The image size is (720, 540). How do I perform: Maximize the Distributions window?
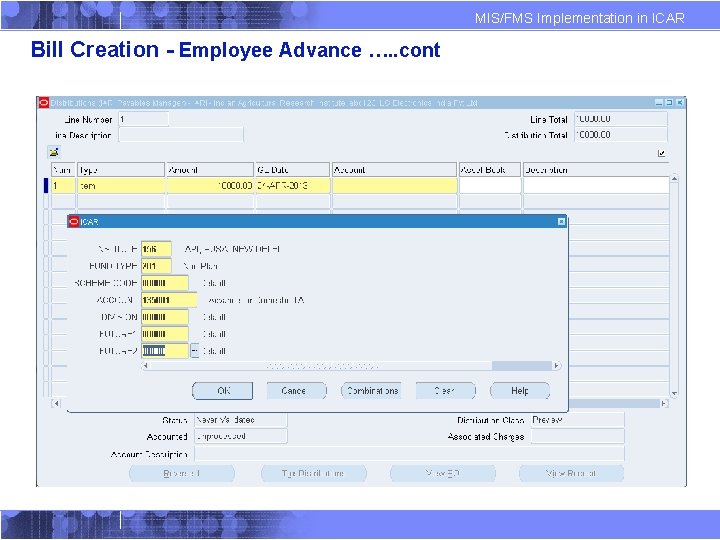tap(669, 102)
